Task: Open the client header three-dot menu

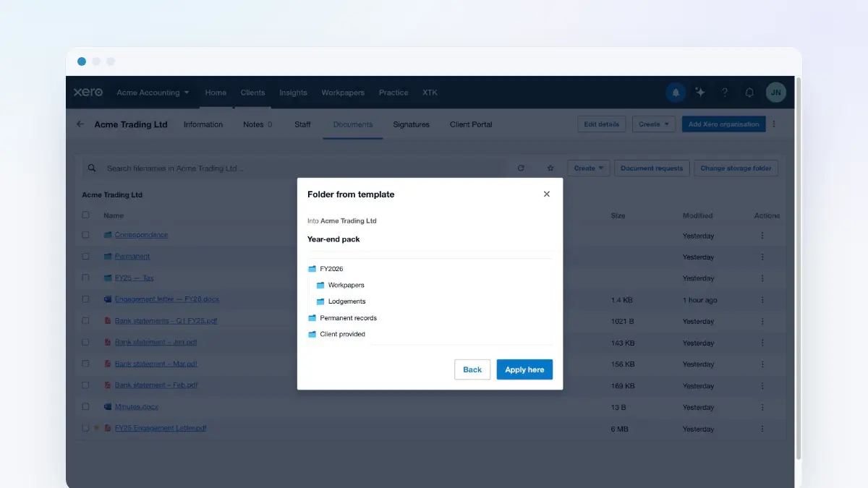Action: point(774,124)
